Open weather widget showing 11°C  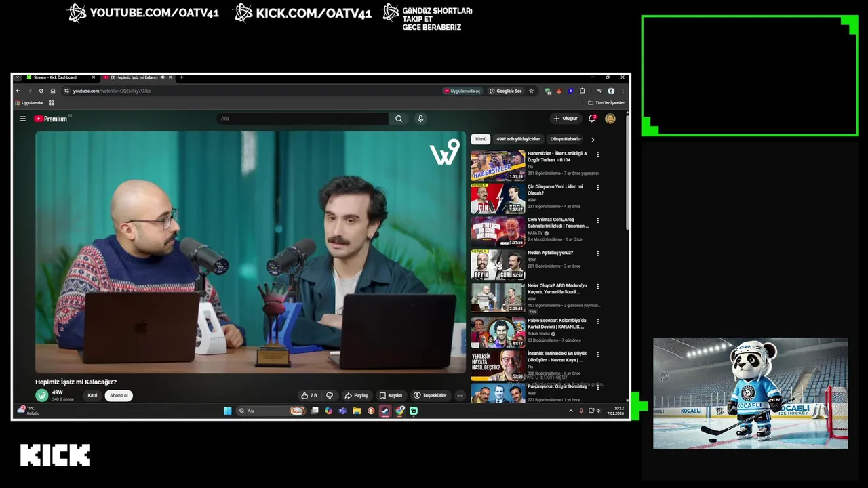[28, 411]
